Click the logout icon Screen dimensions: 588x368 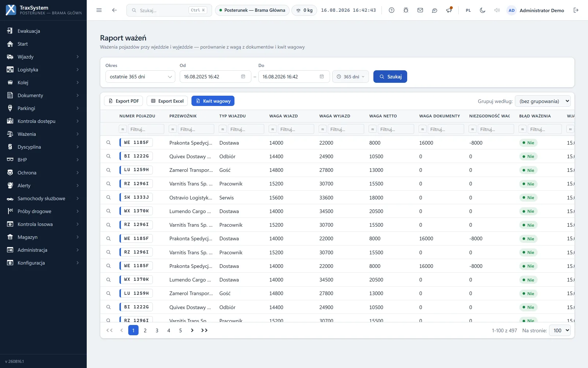[x=576, y=10]
